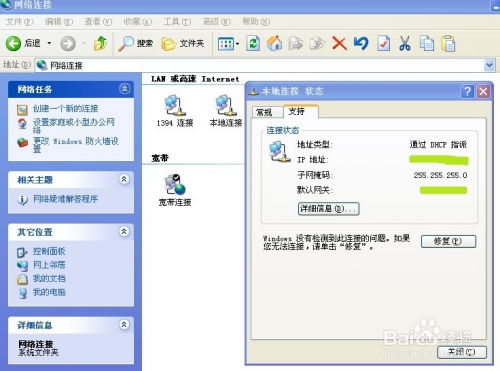500x371 pixels.
Task: Click the 详细信息 button in dialog
Action: (x=328, y=209)
